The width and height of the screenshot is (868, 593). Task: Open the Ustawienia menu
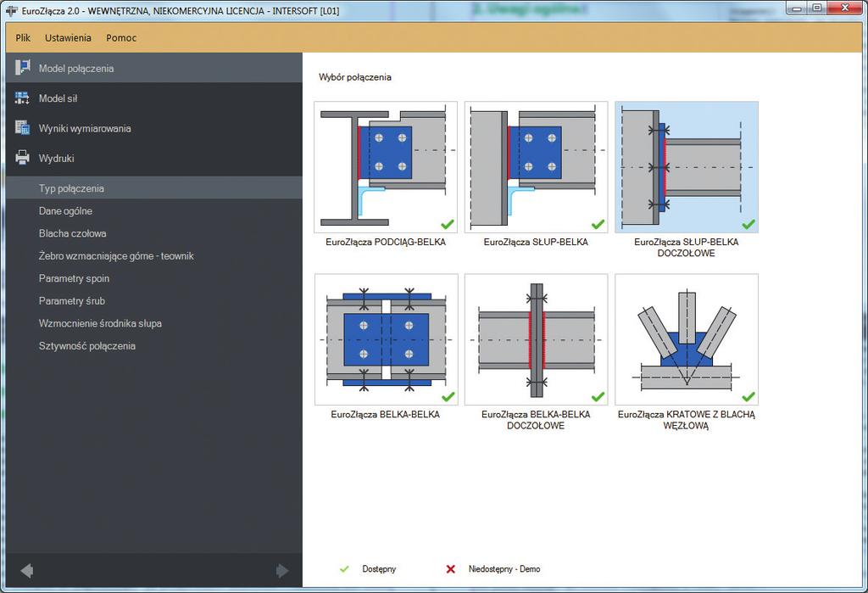click(x=68, y=37)
